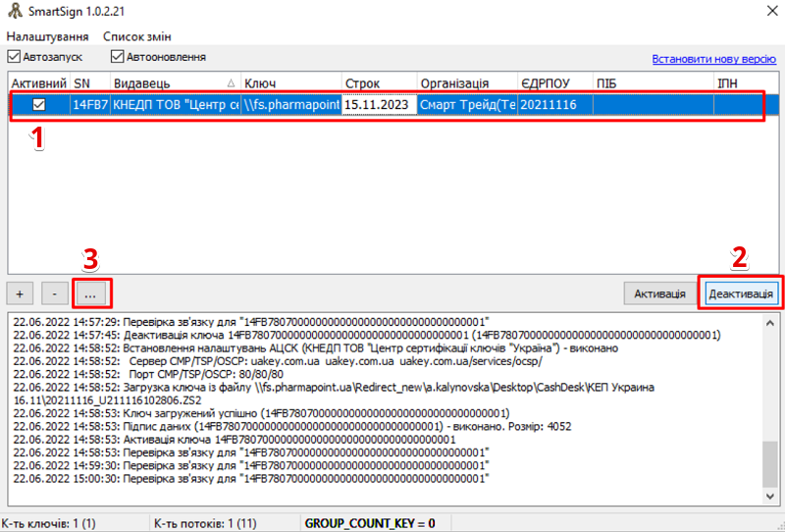Click the Встановити нову версію link
The width and height of the screenshot is (785, 532).
pyautogui.click(x=713, y=59)
